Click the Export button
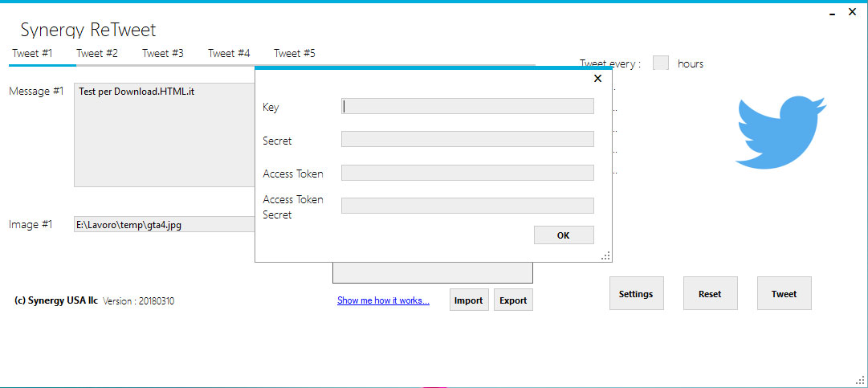 513,300
